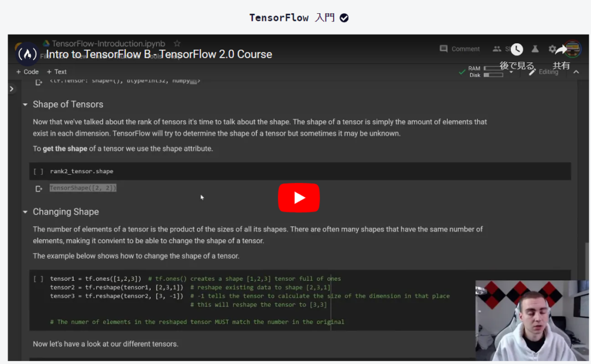Click the connected green checkmark
Image resolution: width=591 pixels, height=364 pixels.
(x=462, y=72)
